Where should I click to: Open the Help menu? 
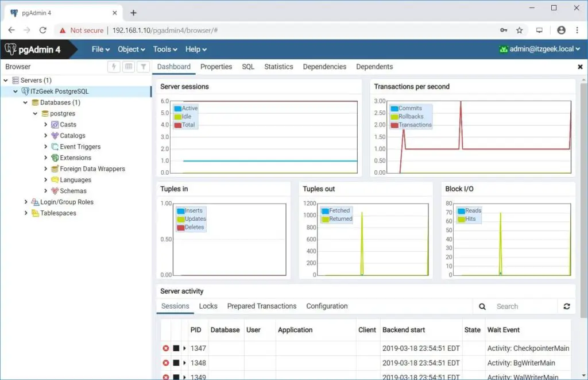coord(196,49)
